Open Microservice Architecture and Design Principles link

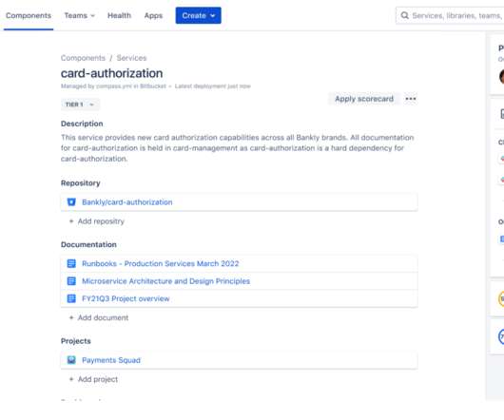click(165, 281)
